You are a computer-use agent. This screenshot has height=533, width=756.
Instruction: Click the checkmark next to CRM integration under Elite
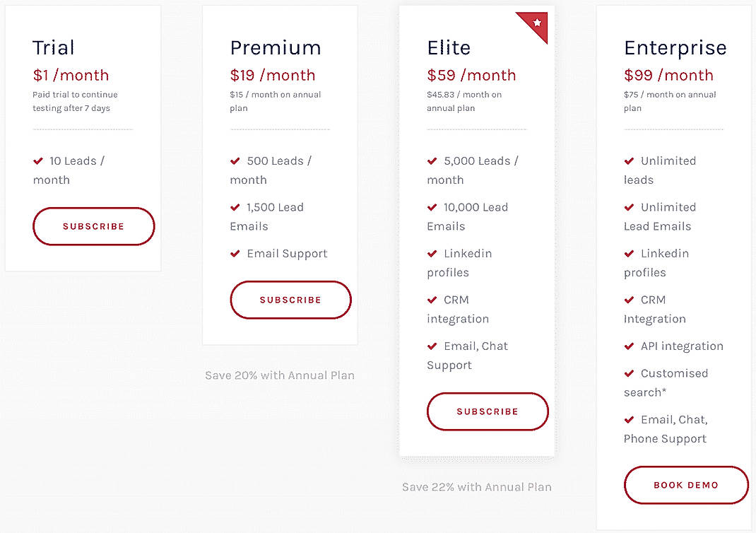point(432,300)
